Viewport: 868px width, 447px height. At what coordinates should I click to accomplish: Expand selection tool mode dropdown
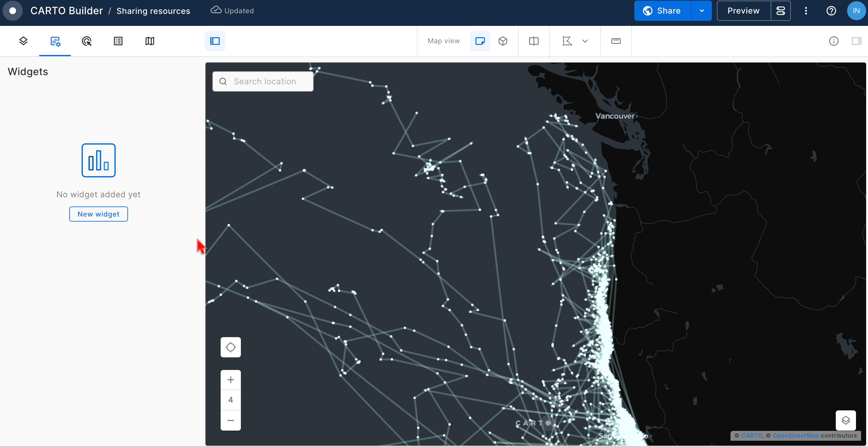click(x=585, y=41)
